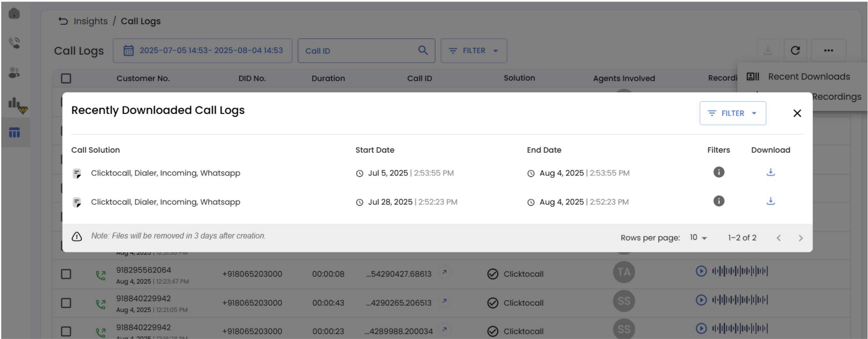Image resolution: width=868 pixels, height=339 pixels.
Task: Navigate to Insights breadcrumb
Action: [91, 21]
